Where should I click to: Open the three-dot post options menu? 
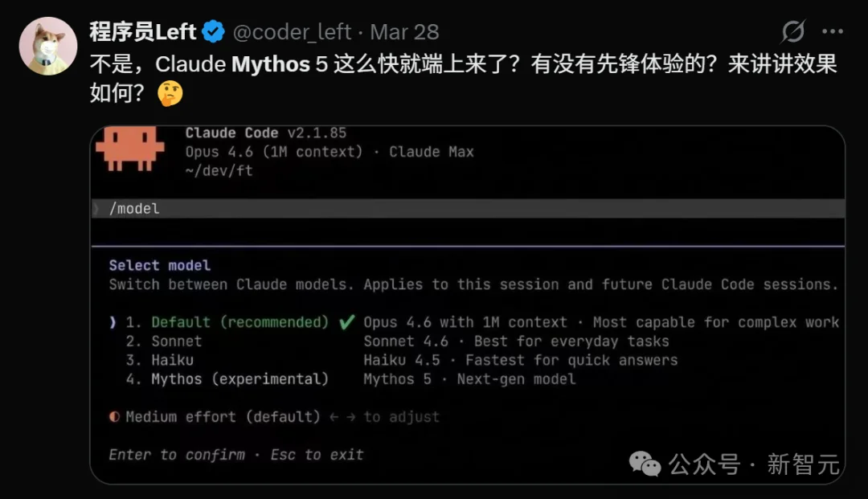point(833,31)
